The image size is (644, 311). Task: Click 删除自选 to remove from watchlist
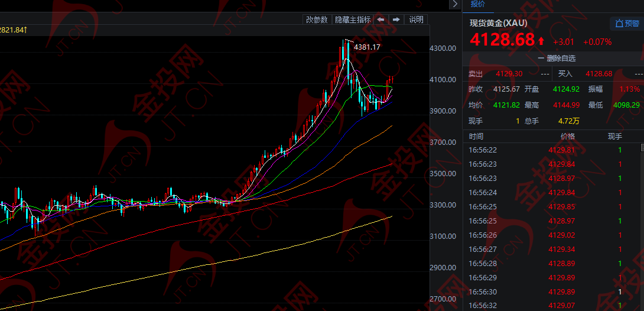click(x=557, y=59)
